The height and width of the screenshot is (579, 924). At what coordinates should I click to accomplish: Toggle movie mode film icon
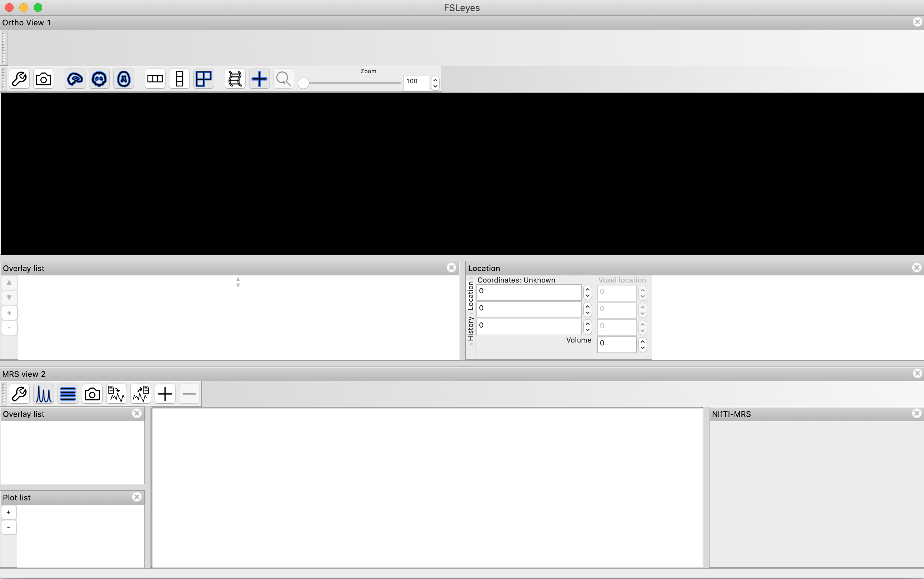pyautogui.click(x=235, y=79)
